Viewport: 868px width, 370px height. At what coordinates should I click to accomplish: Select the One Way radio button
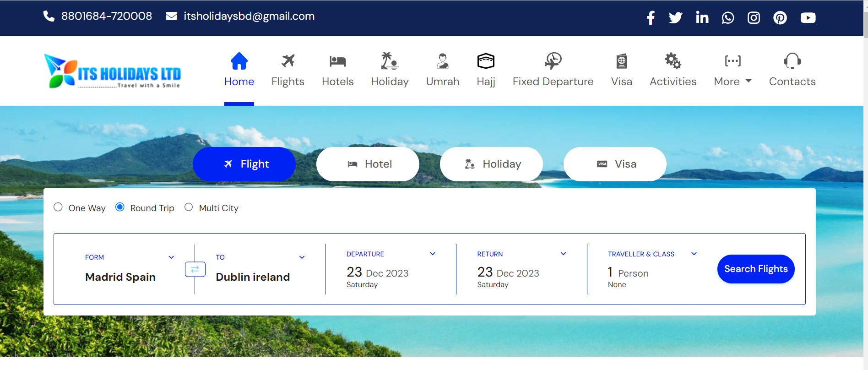coord(58,207)
